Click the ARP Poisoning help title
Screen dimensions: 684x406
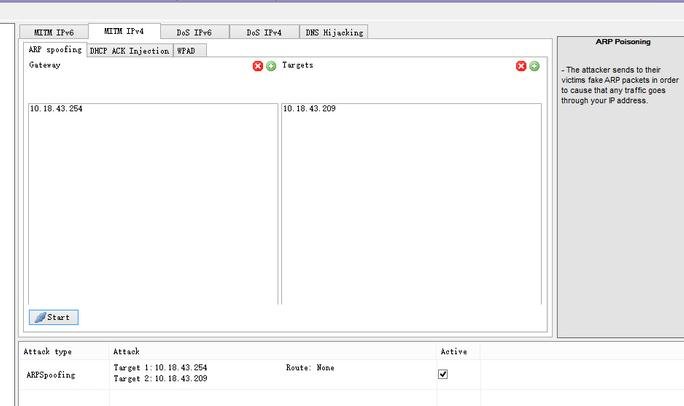pos(623,42)
